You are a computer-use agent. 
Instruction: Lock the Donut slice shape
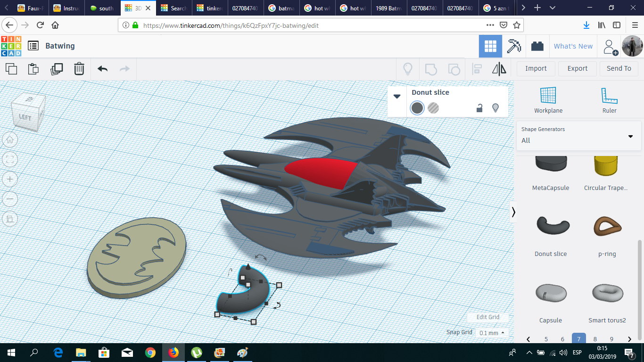click(479, 108)
